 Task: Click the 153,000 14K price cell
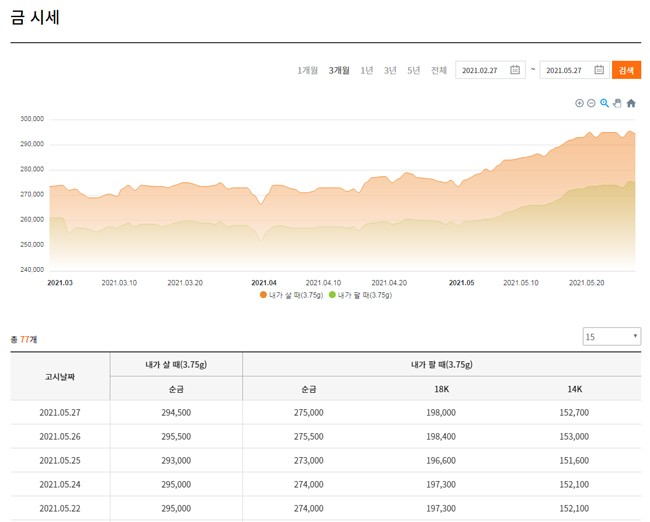[574, 437]
